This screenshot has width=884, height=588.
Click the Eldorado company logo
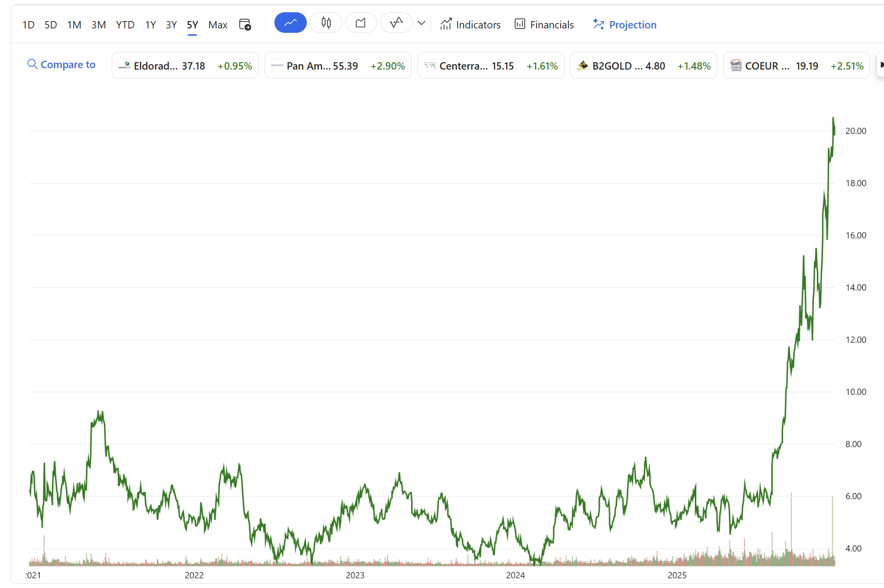coord(124,65)
